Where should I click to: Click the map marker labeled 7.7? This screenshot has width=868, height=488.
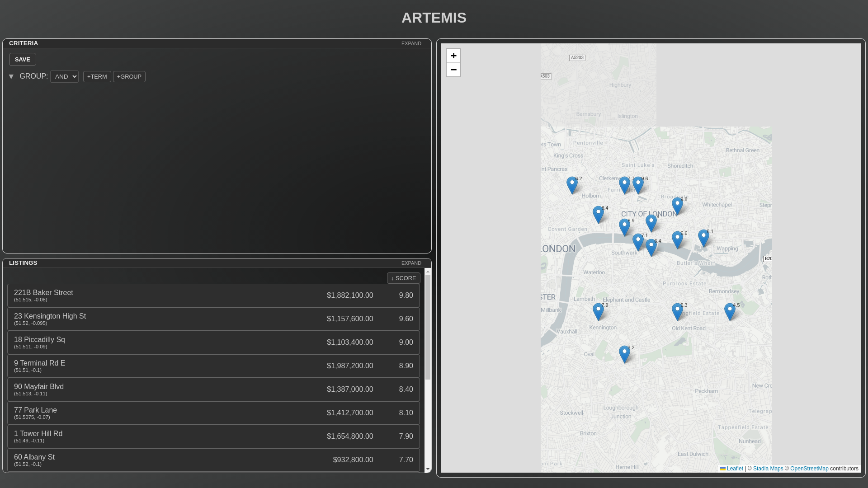[624, 185]
